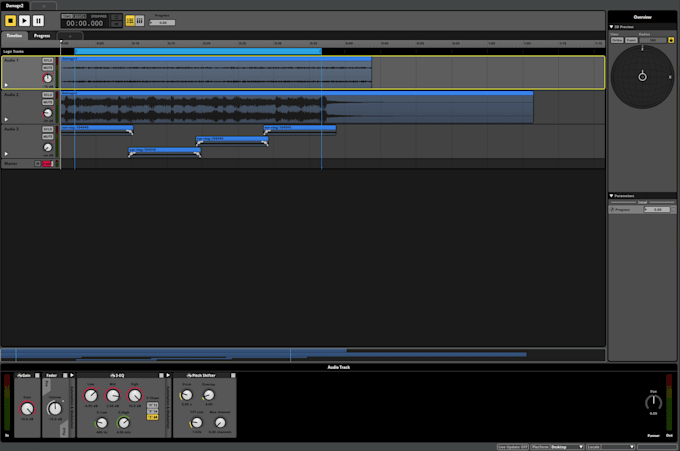Select the Audio 2 waveform clip
Screen dimensions: 680x451
297,107
